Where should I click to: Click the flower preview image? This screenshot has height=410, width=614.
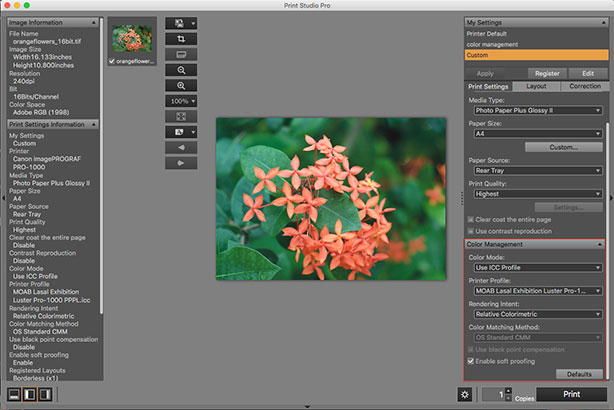[x=331, y=199]
